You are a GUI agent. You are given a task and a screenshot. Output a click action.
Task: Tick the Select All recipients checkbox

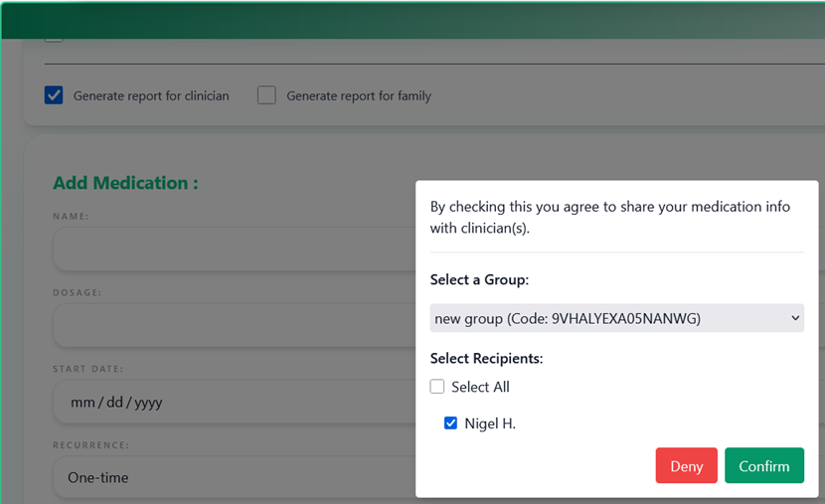437,387
